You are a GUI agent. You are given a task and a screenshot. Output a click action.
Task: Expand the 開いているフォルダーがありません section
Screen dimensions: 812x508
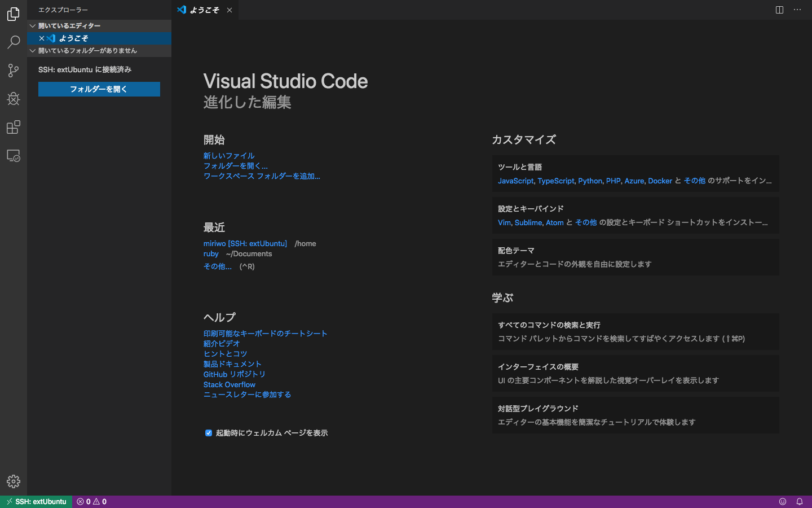[x=32, y=50]
